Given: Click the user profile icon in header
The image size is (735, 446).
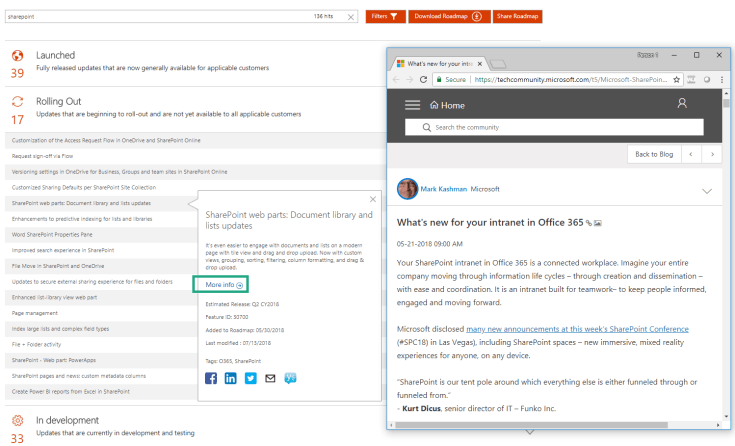Looking at the screenshot, I should 682,104.
